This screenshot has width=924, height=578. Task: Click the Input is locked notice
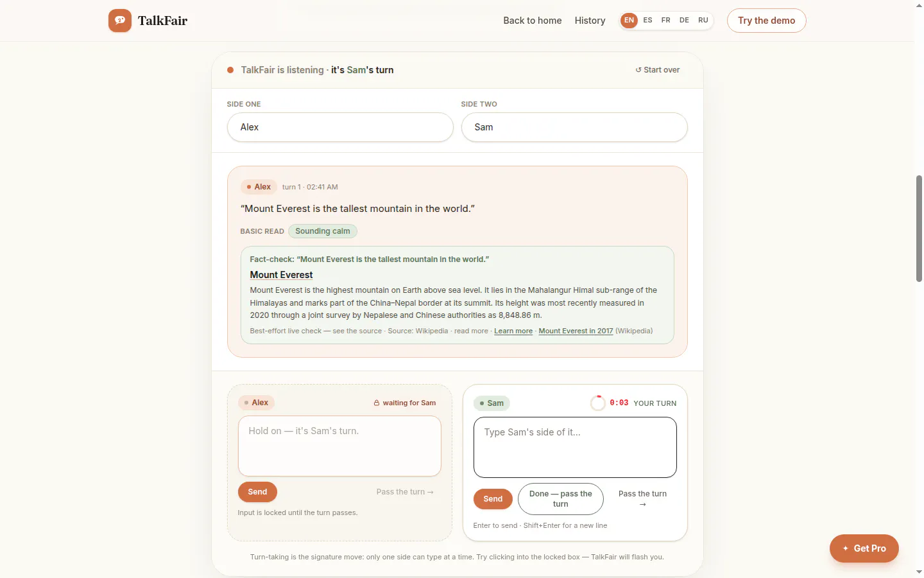[298, 512]
